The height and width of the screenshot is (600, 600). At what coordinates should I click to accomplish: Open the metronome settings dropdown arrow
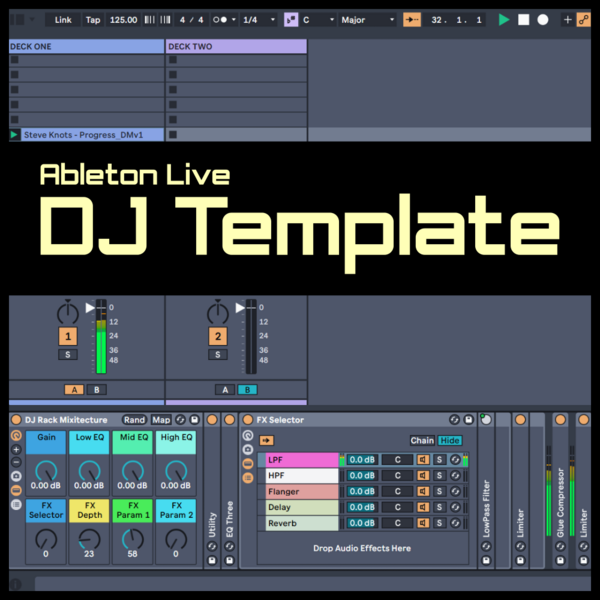[x=233, y=20]
